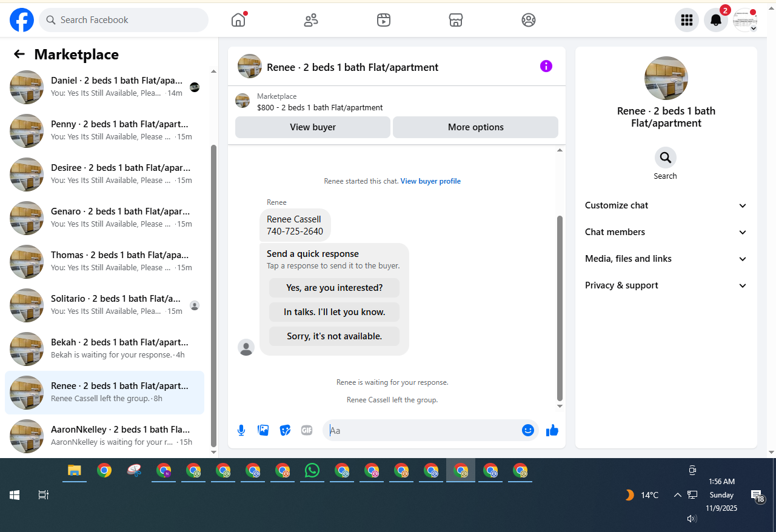Send 'Yes, are you interested?' quick response
The height and width of the screenshot is (532, 776).
tap(335, 288)
